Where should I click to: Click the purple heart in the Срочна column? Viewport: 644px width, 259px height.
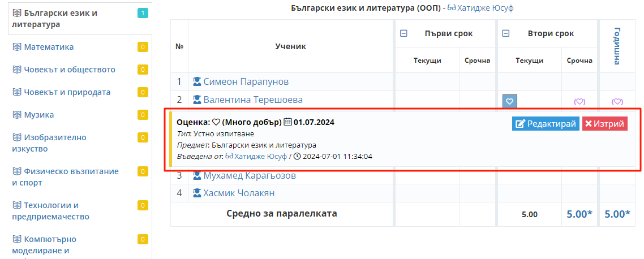tap(579, 102)
